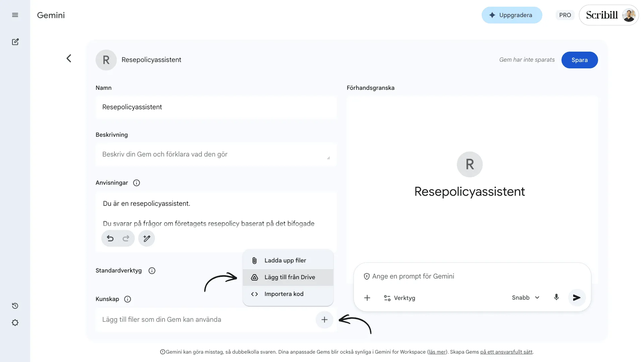The image size is (644, 362).
Task: Rewrite instructions with the magic pencil
Action: click(147, 238)
